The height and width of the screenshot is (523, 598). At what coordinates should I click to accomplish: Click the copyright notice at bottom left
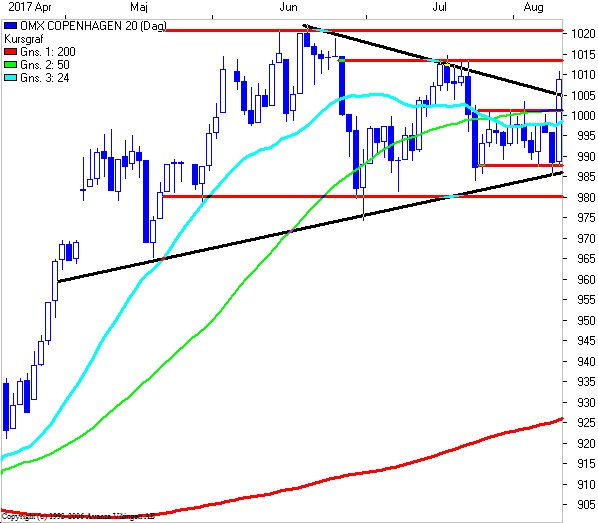(78, 517)
